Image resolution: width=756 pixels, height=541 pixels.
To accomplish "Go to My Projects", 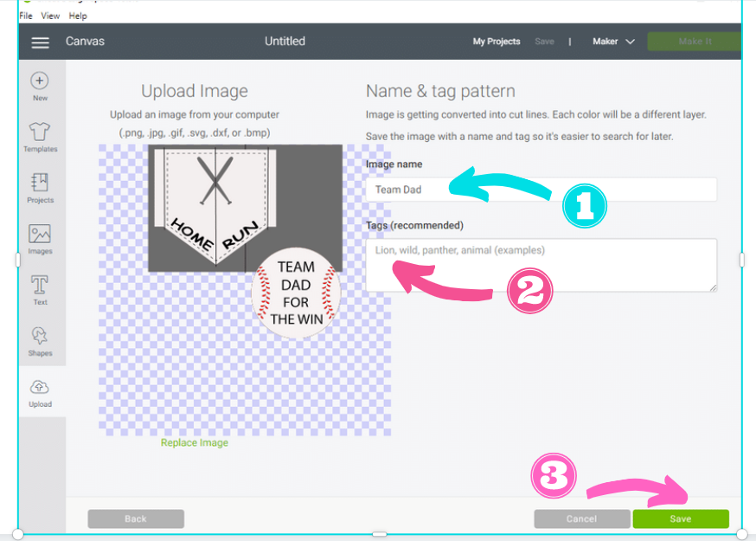I will point(497,42).
